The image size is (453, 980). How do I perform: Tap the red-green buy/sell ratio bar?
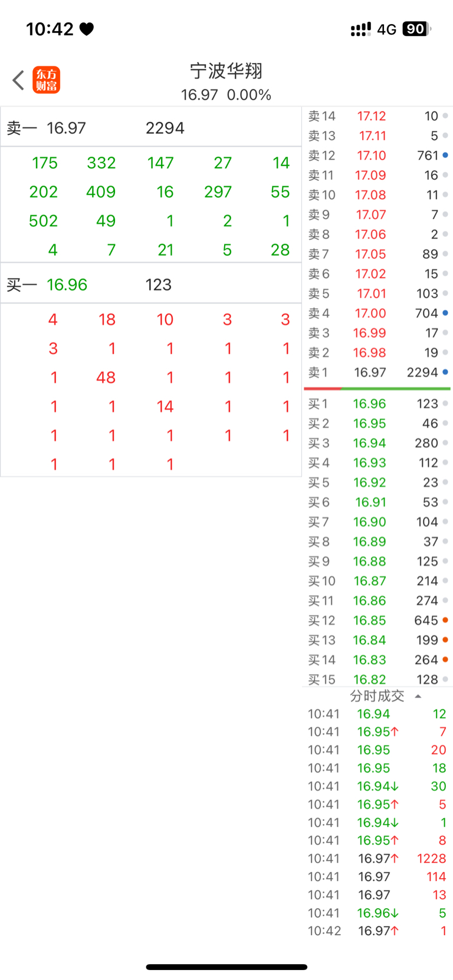pyautogui.click(x=377, y=388)
